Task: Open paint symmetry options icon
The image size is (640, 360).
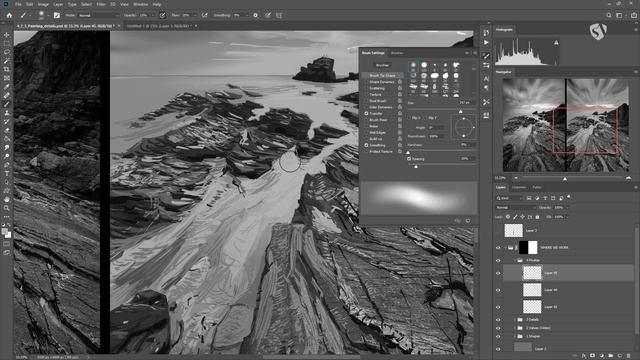Action: [x=279, y=15]
